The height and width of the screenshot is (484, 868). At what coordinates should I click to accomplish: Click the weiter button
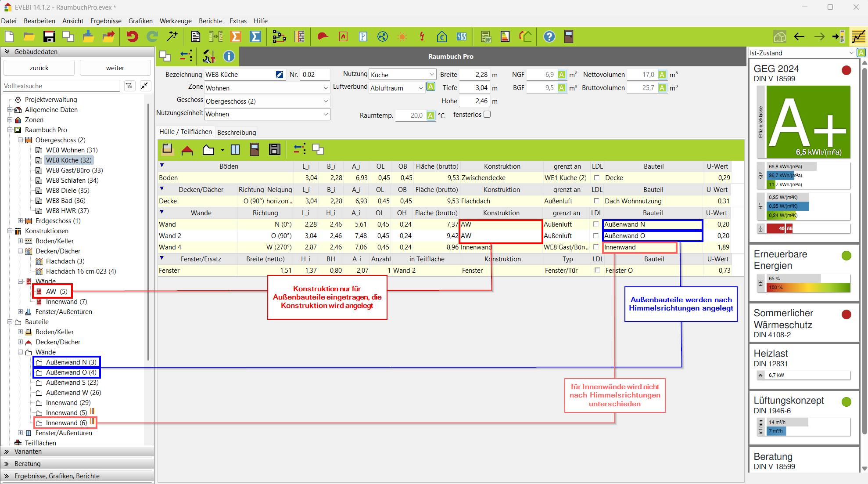pyautogui.click(x=115, y=68)
